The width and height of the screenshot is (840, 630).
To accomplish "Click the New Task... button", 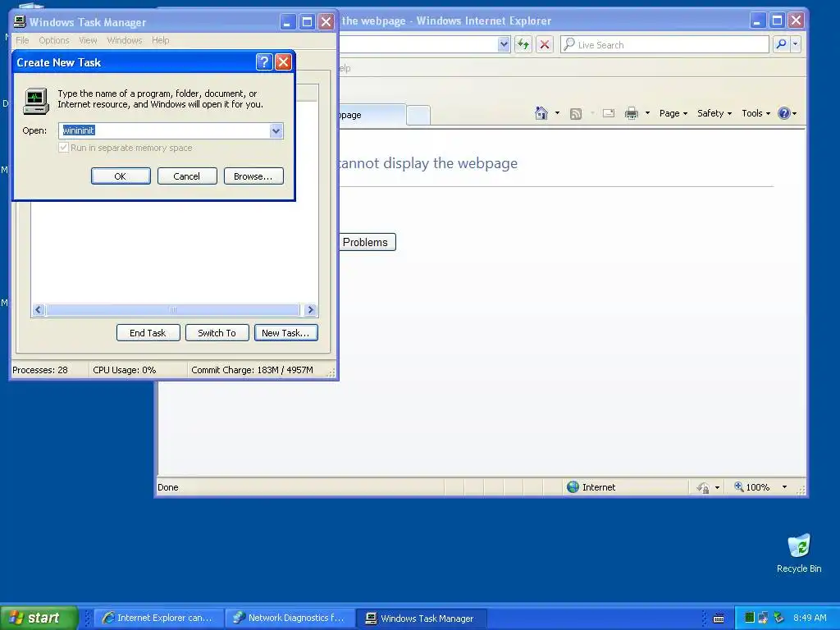I will pos(286,333).
